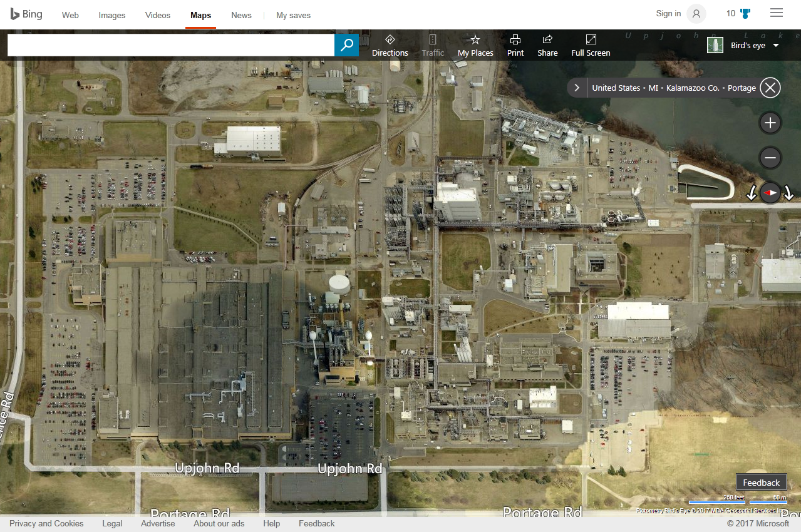Print the current map

coord(515,46)
